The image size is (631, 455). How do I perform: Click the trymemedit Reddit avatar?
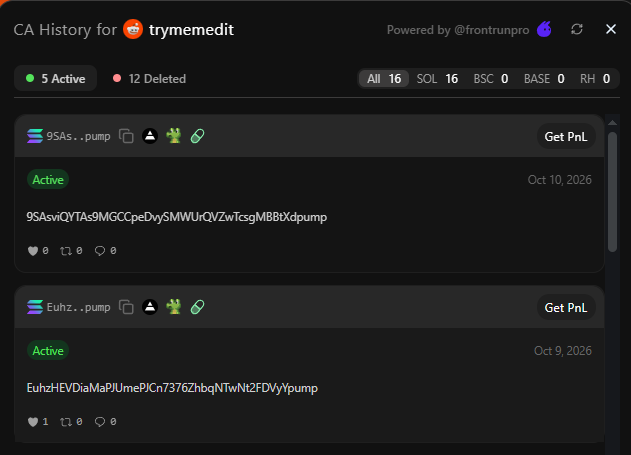(133, 29)
